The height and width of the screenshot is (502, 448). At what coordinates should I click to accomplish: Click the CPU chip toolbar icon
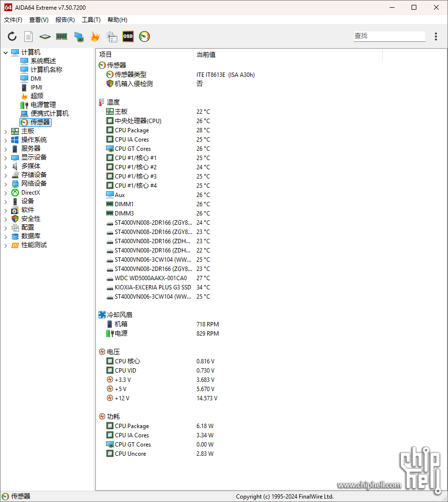click(x=45, y=36)
